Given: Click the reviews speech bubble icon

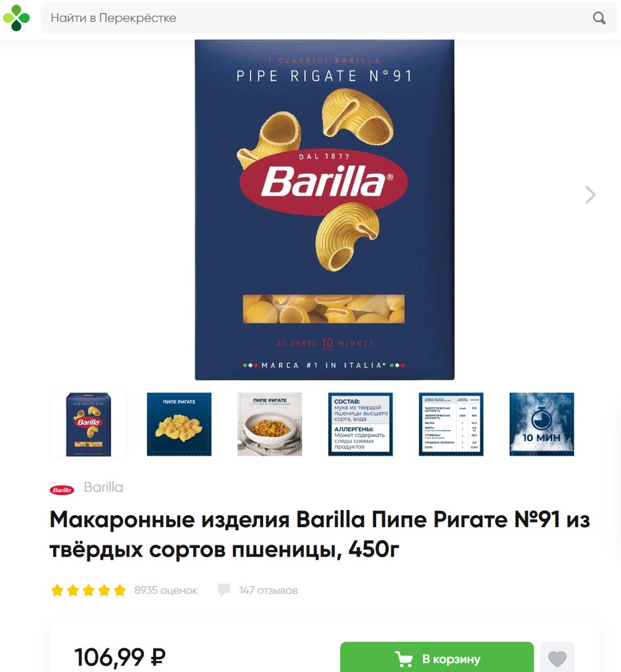Looking at the screenshot, I should coord(224,590).
